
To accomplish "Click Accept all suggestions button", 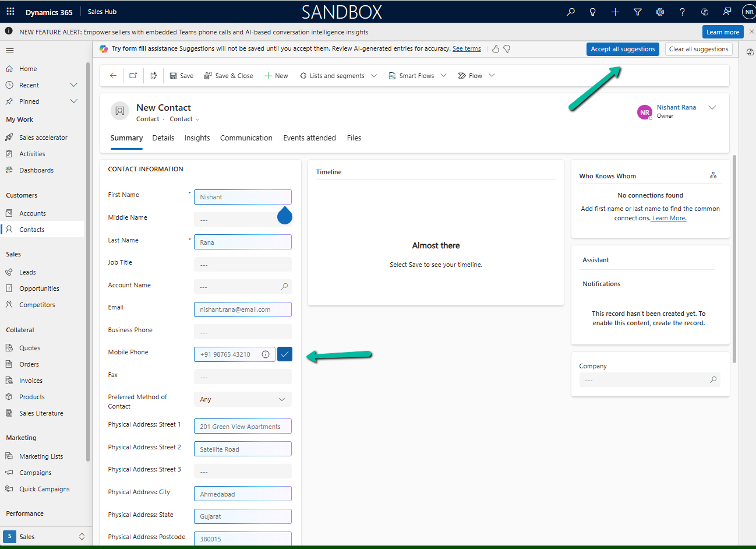I will 623,49.
